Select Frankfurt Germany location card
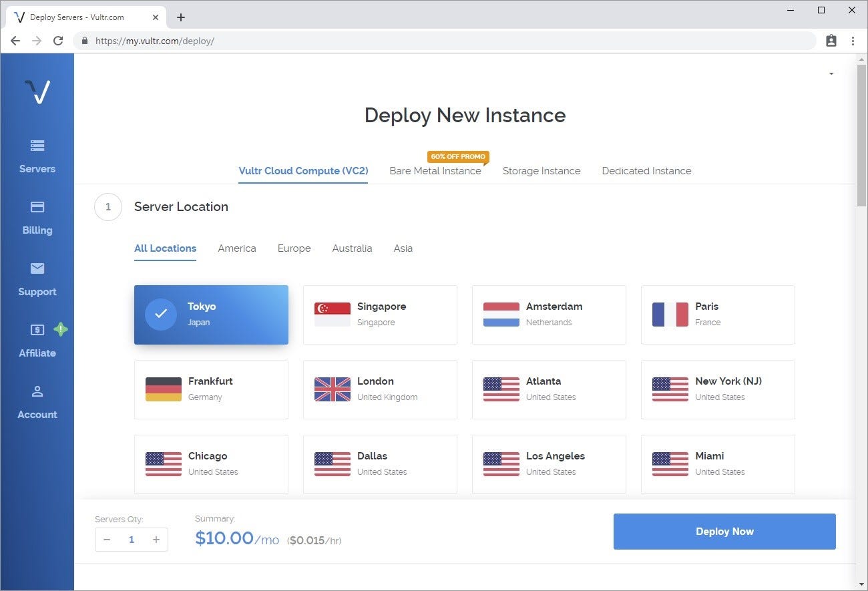868x591 pixels. 211,389
